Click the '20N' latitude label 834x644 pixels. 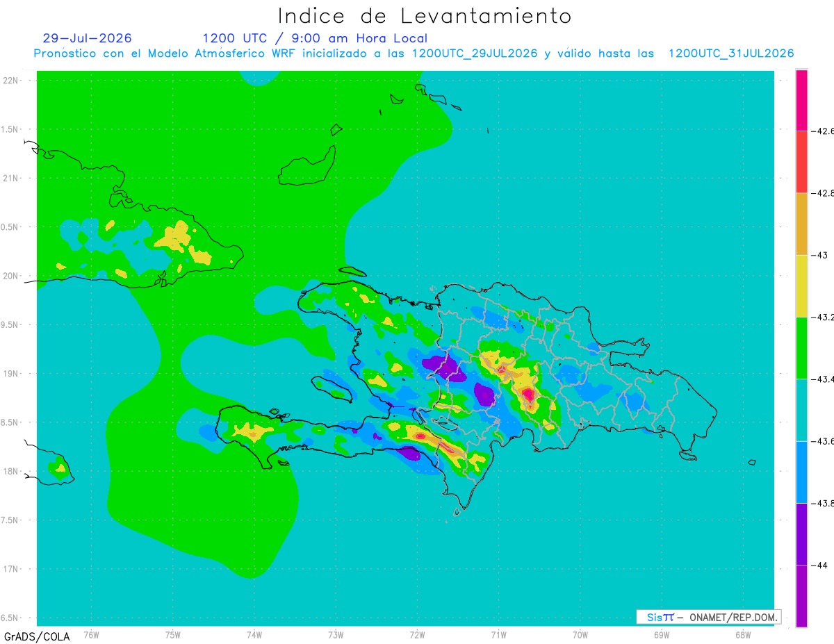click(12, 276)
